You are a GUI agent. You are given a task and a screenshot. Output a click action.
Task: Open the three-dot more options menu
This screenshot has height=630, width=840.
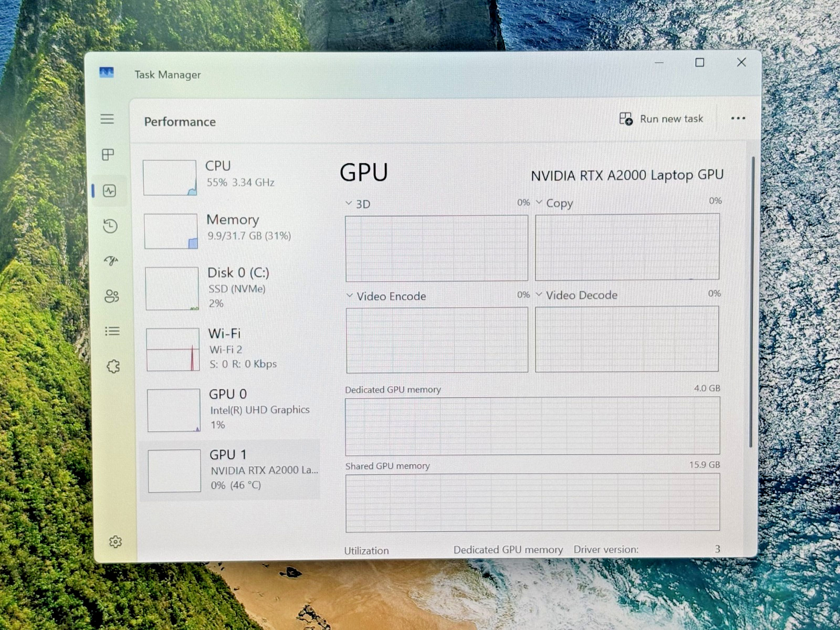738,118
